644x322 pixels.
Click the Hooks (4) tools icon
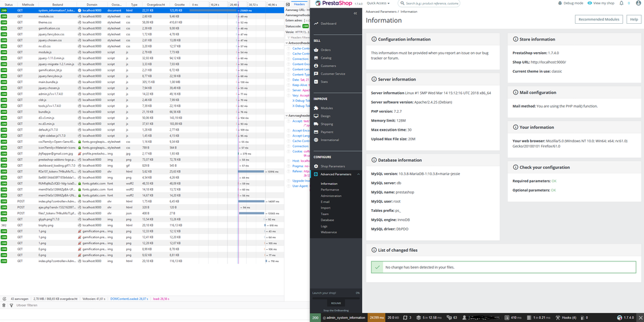point(558,317)
